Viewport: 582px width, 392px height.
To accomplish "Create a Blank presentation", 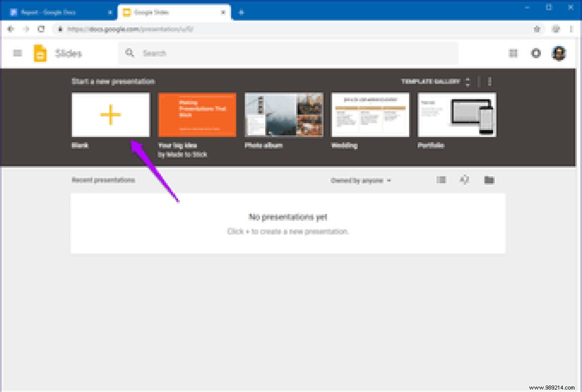I will 110,114.
